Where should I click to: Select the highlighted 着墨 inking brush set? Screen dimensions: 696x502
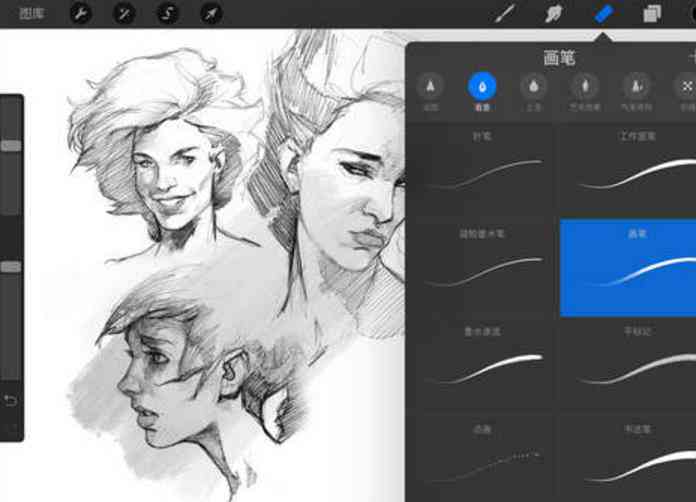point(482,92)
